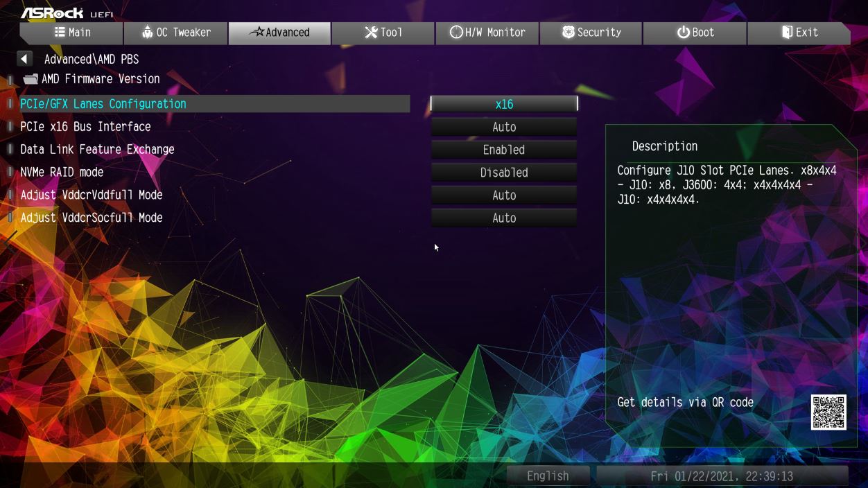Switch to the OC Tweaker tab
This screenshot has height=488, width=868.
(175, 33)
